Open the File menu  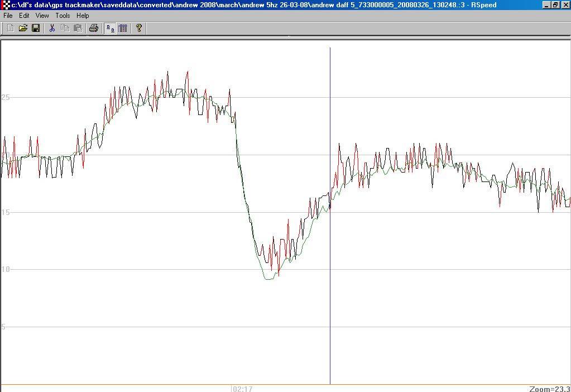[x=8, y=16]
